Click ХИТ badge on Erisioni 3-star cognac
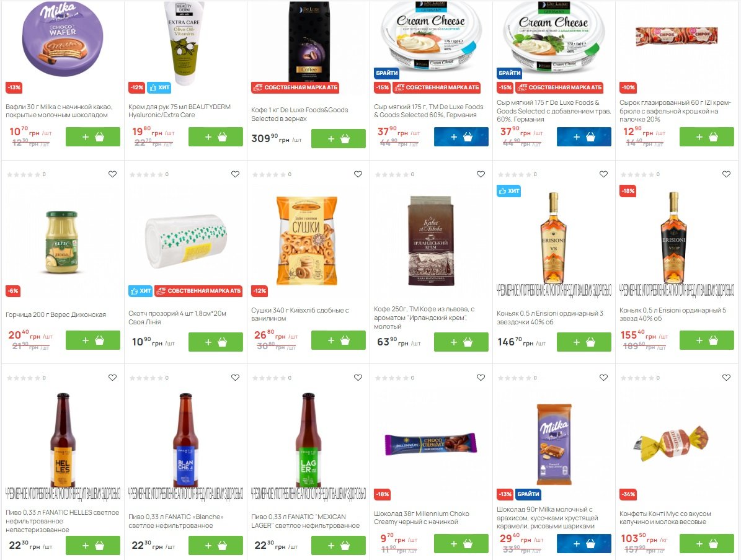Screen dimensions: 741x560 coord(508,191)
